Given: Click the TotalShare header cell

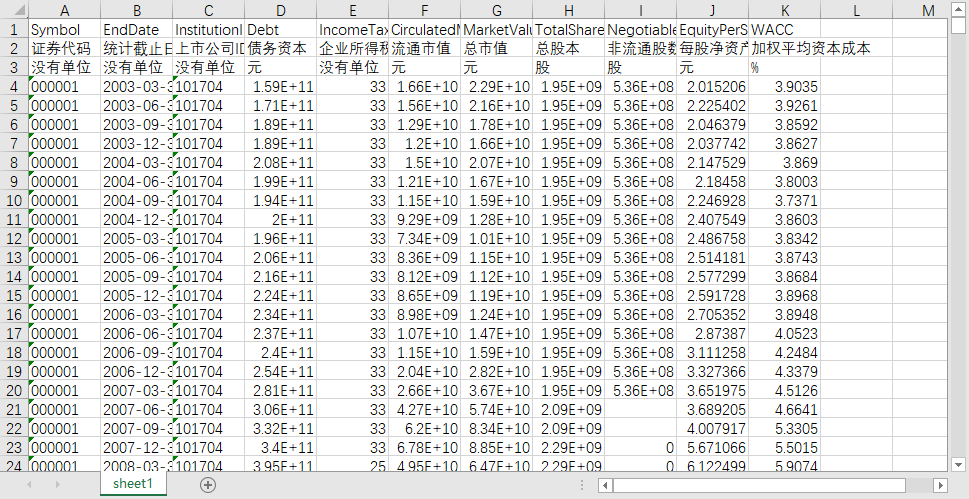Looking at the screenshot, I should pos(569,29).
